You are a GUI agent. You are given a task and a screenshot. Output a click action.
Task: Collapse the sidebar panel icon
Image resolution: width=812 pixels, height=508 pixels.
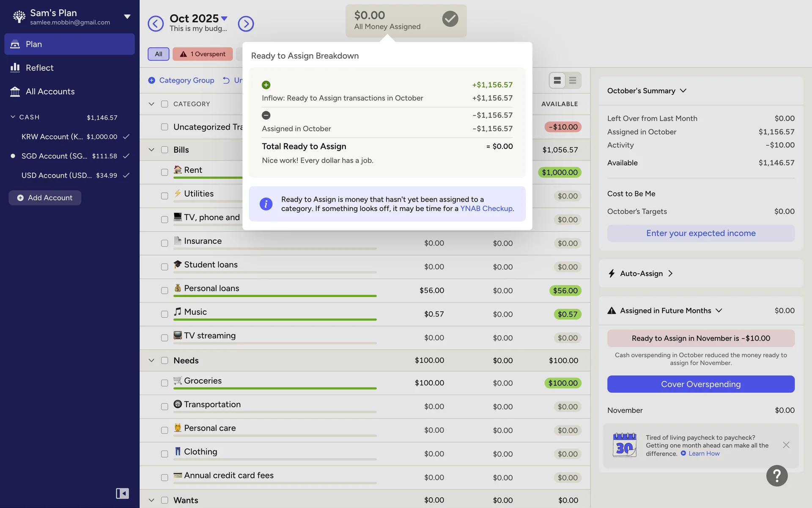tap(122, 493)
